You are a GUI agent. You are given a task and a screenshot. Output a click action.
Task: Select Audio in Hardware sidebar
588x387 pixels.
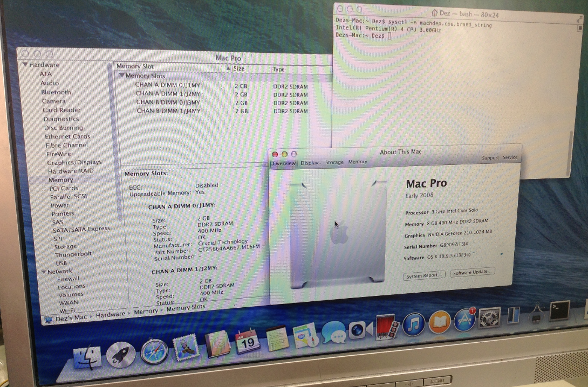tap(50, 83)
